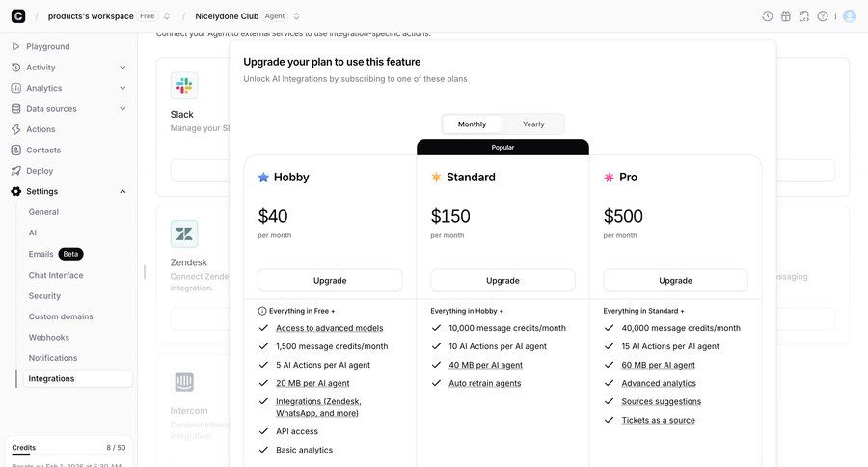Select Monthly billing option

coord(472,124)
